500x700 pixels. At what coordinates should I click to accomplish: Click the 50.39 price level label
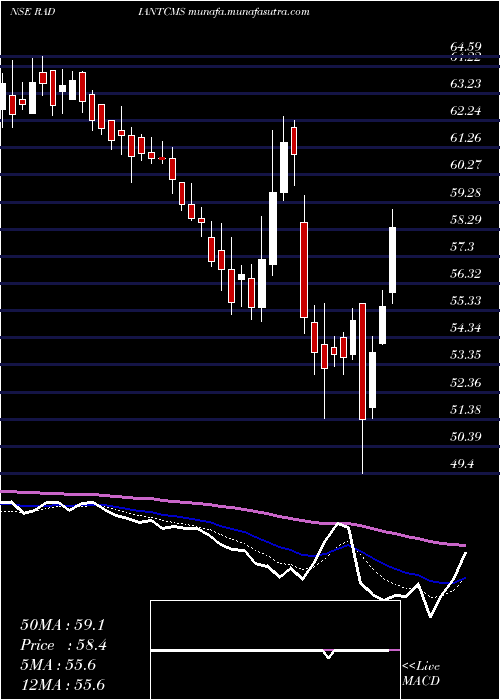(x=466, y=437)
